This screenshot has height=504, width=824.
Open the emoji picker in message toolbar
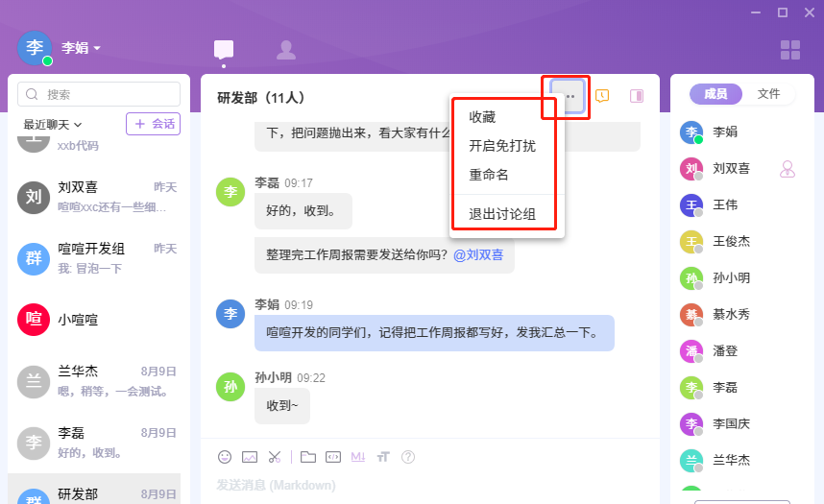point(225,457)
